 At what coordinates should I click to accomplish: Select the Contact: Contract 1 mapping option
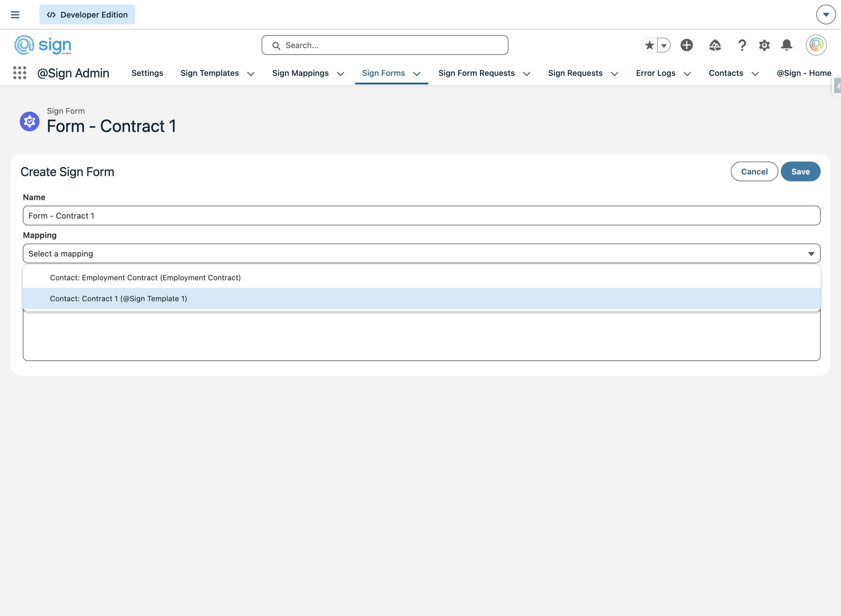[x=119, y=299]
